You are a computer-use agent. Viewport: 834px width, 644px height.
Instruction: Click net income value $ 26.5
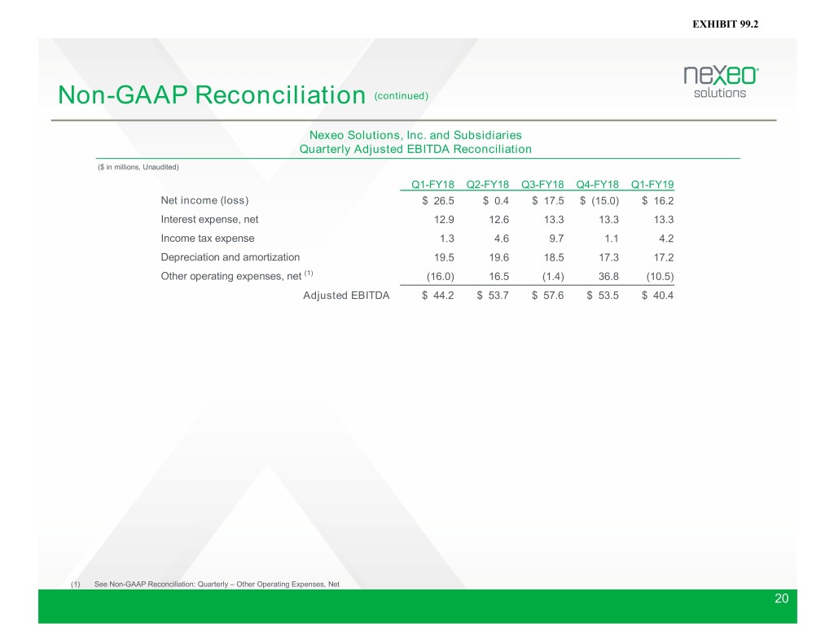click(x=437, y=200)
